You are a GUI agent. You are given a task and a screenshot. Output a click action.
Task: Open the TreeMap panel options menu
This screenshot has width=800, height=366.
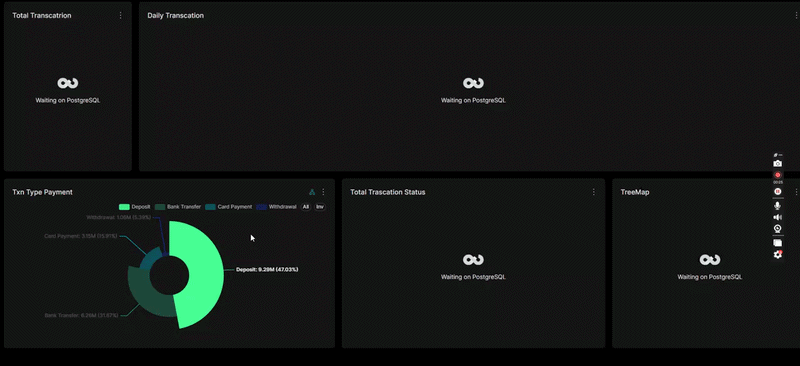point(796,192)
